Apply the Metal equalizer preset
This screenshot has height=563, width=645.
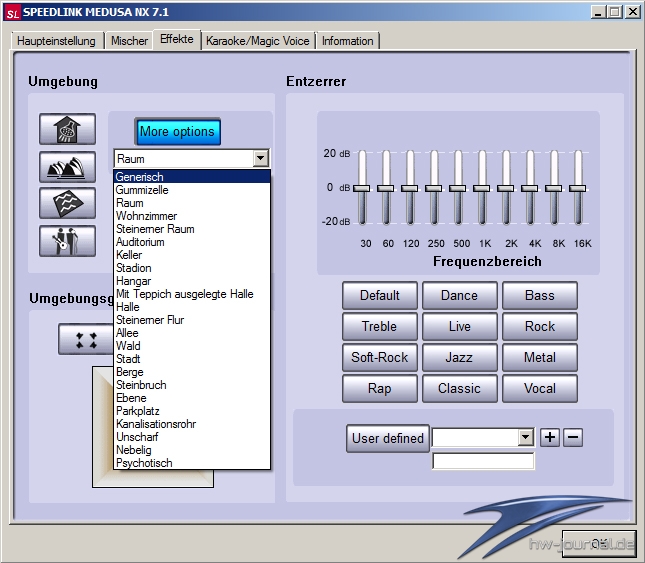pyautogui.click(x=540, y=357)
